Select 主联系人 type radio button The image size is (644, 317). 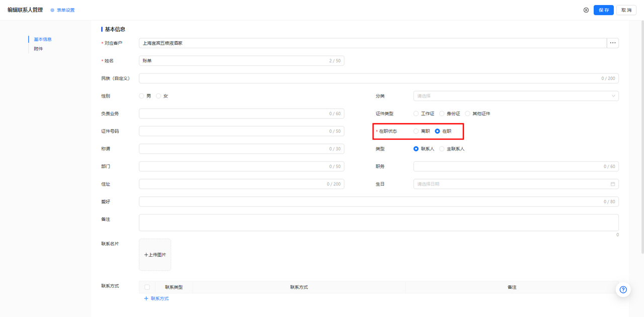pos(442,149)
